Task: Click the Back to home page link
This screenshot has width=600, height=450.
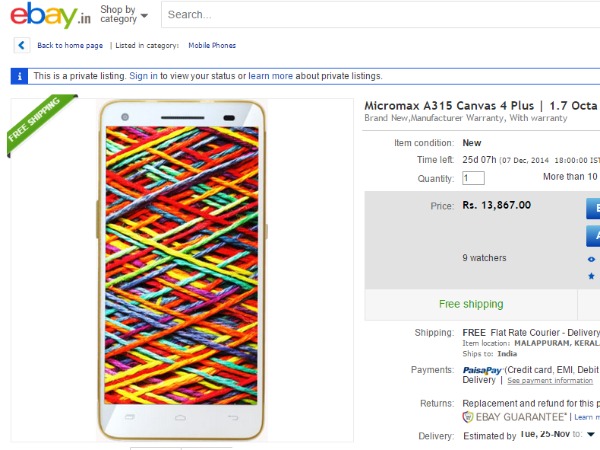Action: (x=70, y=45)
